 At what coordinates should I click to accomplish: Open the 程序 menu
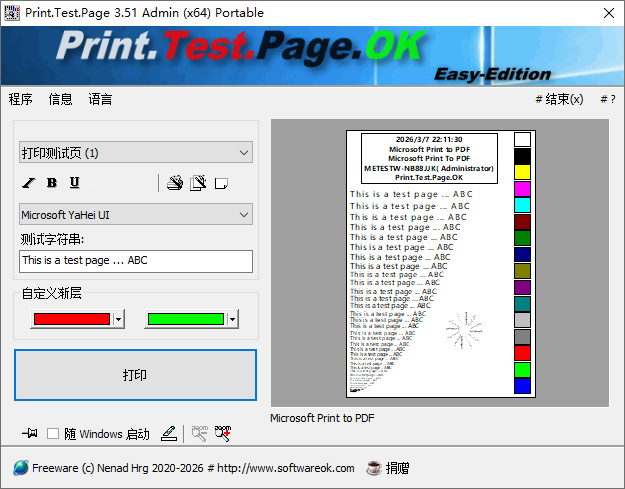[x=21, y=99]
